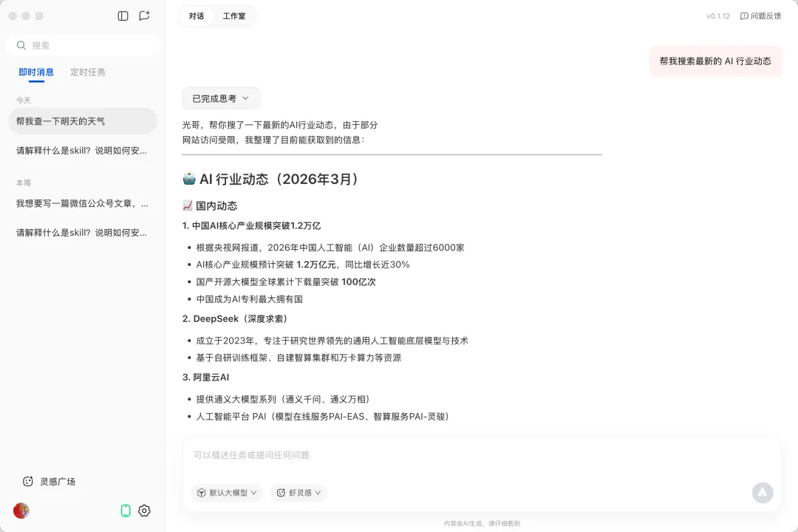Click the version label v0.1.12
This screenshot has width=798, height=532.
[718, 16]
